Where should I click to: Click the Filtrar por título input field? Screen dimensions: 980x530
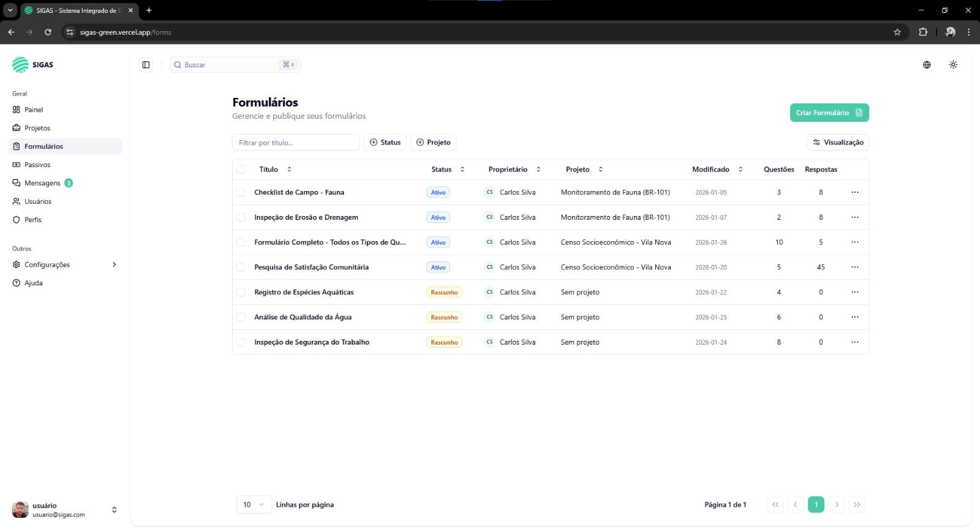tap(295, 143)
